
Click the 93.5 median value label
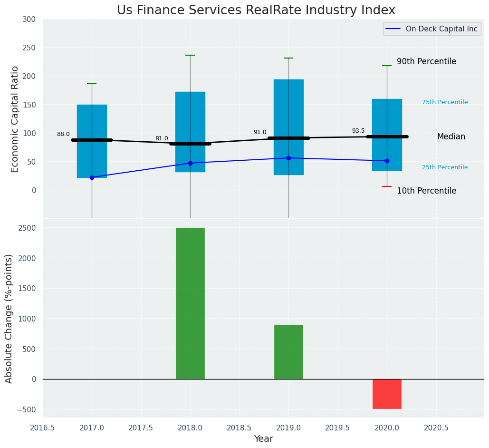click(x=358, y=131)
